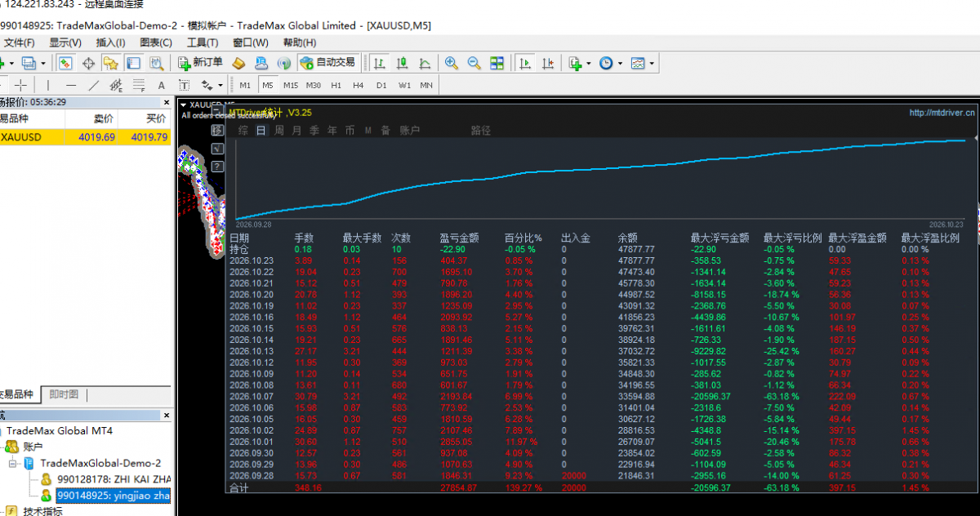The image size is (980, 516).
Task: Switch to the M1 timeframe
Action: tap(245, 85)
